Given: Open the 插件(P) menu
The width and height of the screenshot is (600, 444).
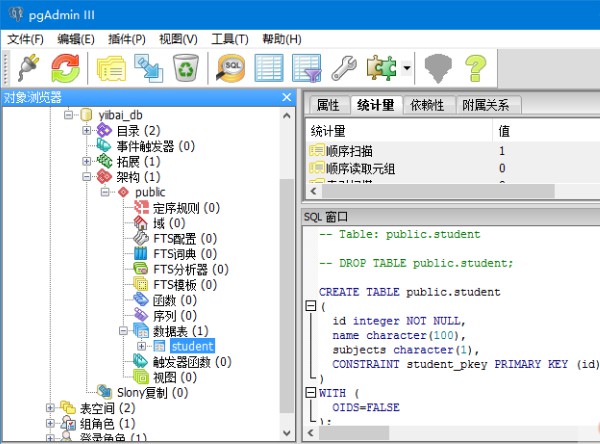Looking at the screenshot, I should (127, 39).
